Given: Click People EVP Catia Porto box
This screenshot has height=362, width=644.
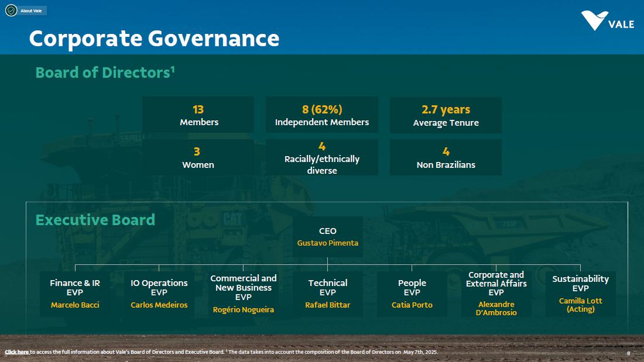Looking at the screenshot, I should click(x=412, y=294).
